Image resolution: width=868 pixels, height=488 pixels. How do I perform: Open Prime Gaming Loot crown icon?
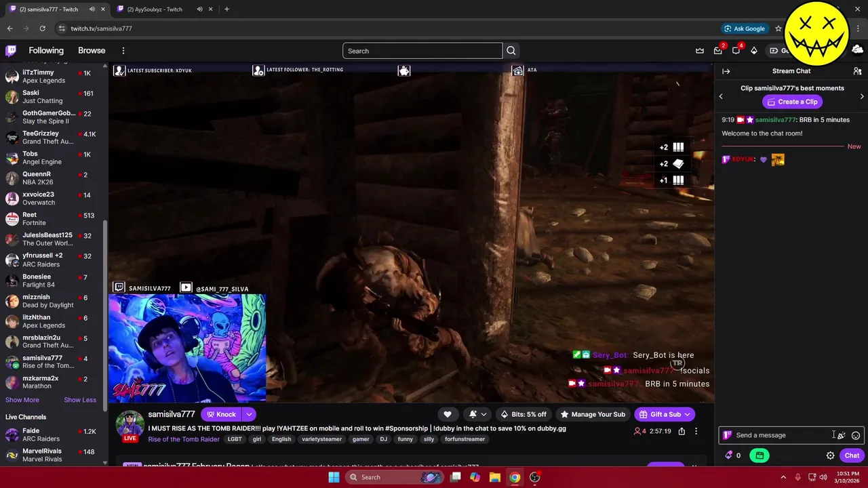[x=700, y=51]
